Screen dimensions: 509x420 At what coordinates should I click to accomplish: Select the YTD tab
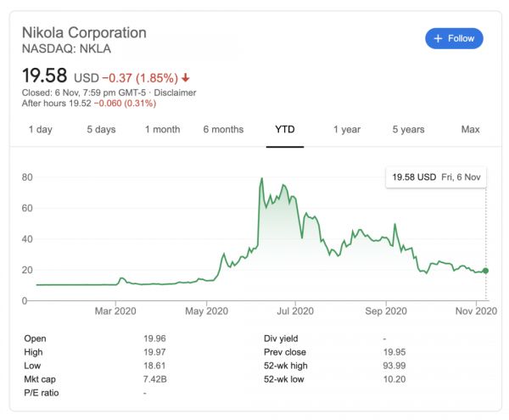(x=285, y=130)
